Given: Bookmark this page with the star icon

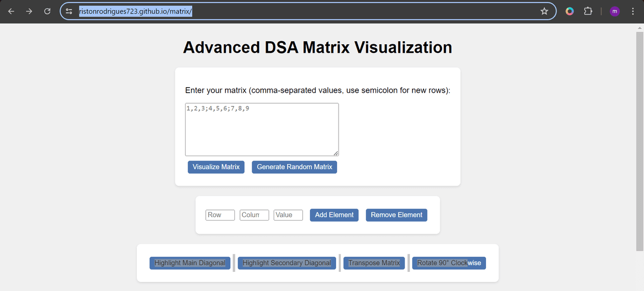Looking at the screenshot, I should (544, 11).
